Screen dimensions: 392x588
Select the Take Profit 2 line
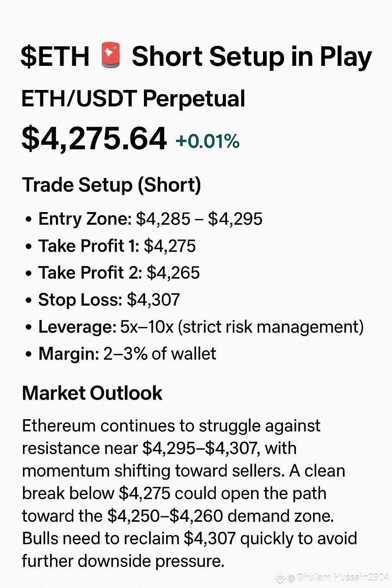[113, 273]
